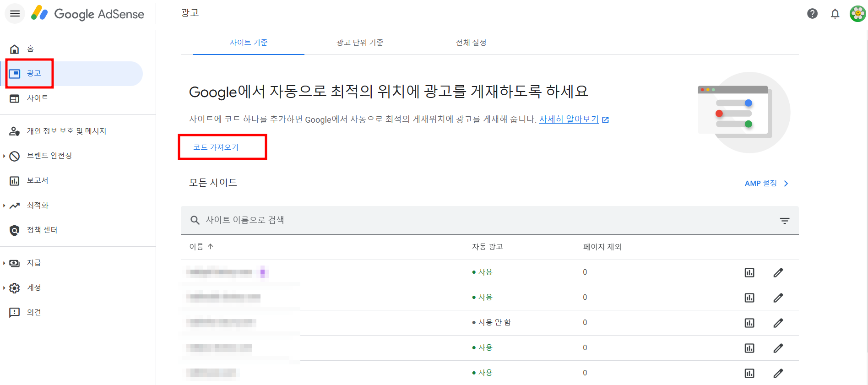868x385 pixels.
Task: Select 광고 in the sidebar
Action: [71, 74]
